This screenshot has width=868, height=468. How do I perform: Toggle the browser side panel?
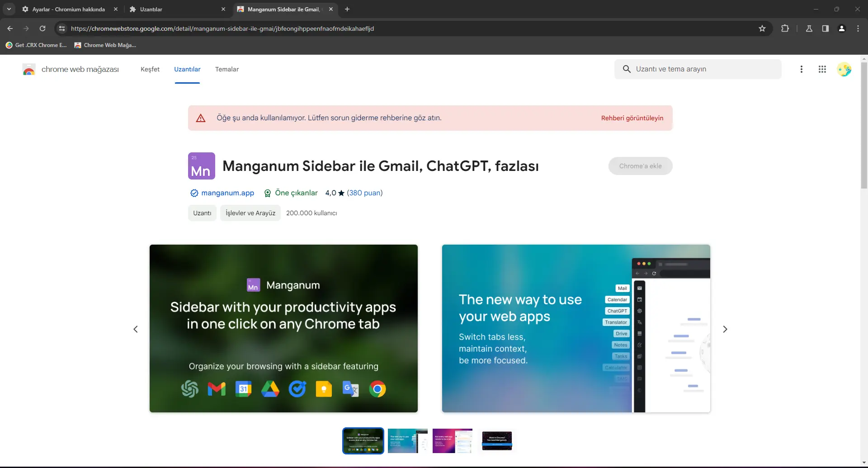point(826,28)
